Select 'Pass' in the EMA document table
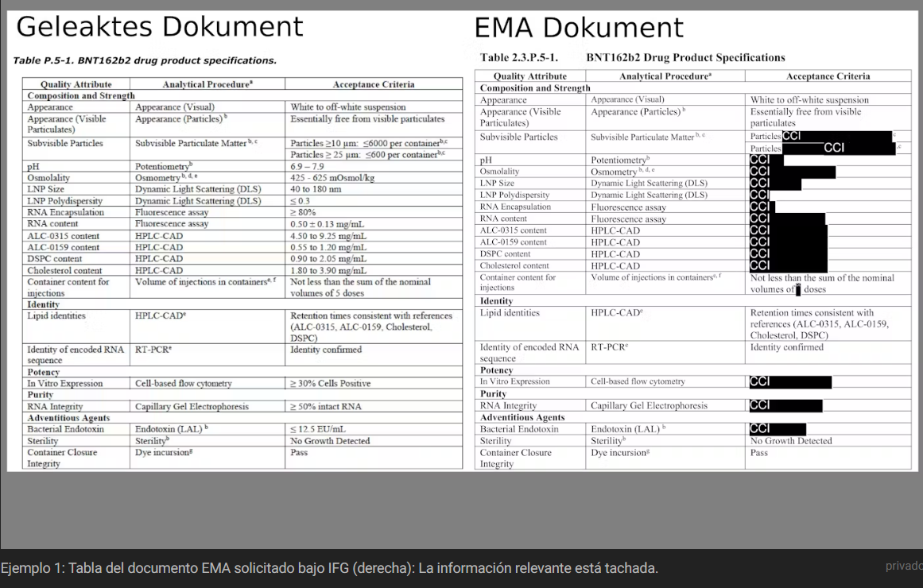 click(x=758, y=453)
